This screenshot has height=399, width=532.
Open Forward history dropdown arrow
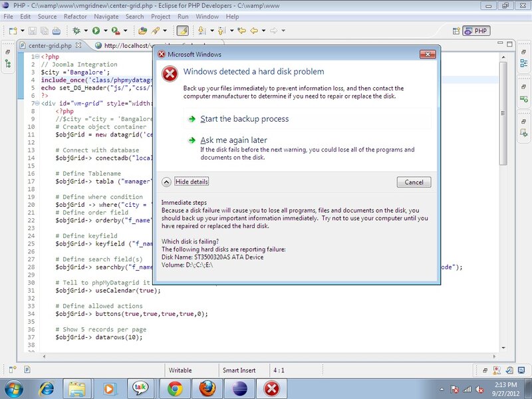283,31
